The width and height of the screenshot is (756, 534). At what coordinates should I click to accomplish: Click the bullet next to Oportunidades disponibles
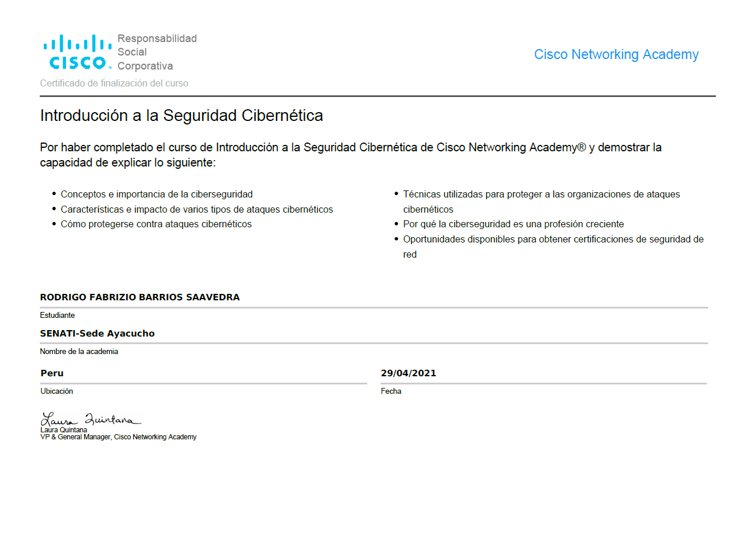[x=396, y=238]
